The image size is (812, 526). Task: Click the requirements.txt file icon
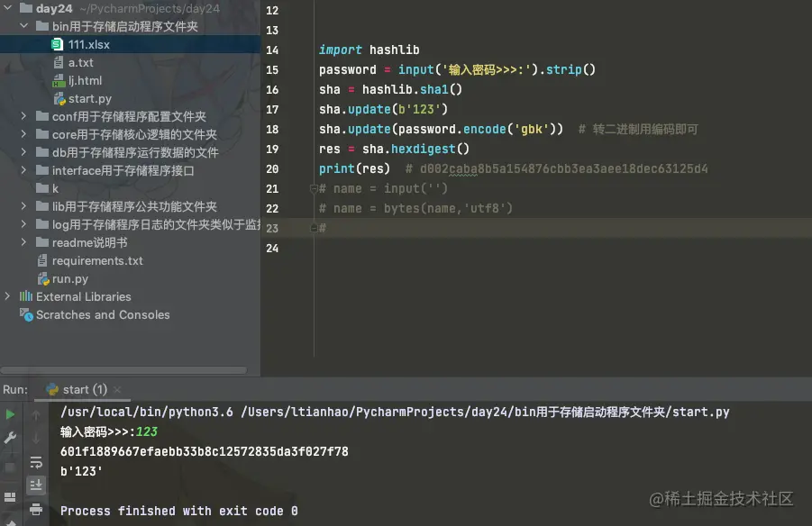[x=42, y=260]
